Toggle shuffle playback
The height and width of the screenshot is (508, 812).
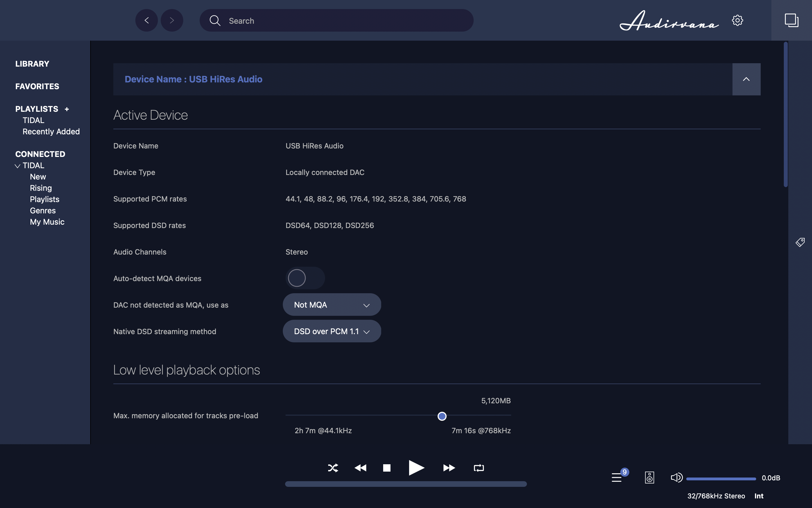pos(333,468)
